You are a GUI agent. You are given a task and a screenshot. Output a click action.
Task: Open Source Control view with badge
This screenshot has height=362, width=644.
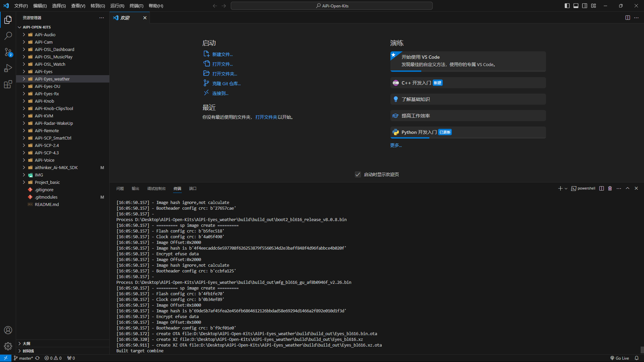8,52
